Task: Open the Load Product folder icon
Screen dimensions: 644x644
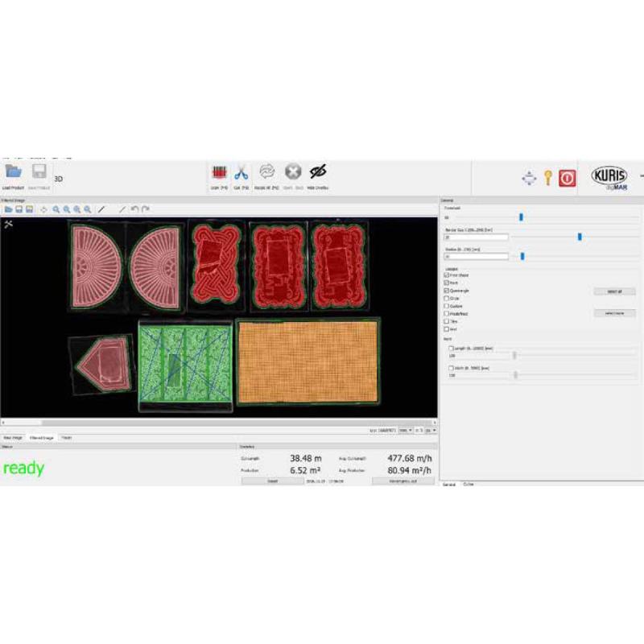Action: [13, 171]
